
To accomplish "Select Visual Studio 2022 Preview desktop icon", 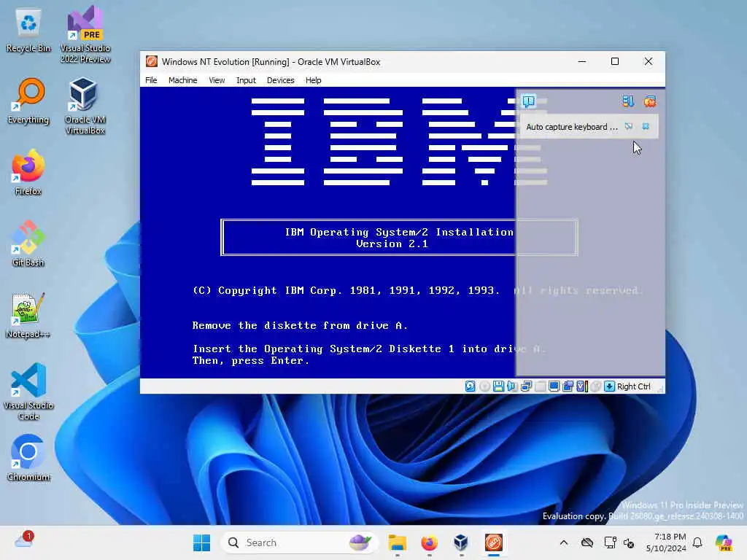I will click(85, 34).
